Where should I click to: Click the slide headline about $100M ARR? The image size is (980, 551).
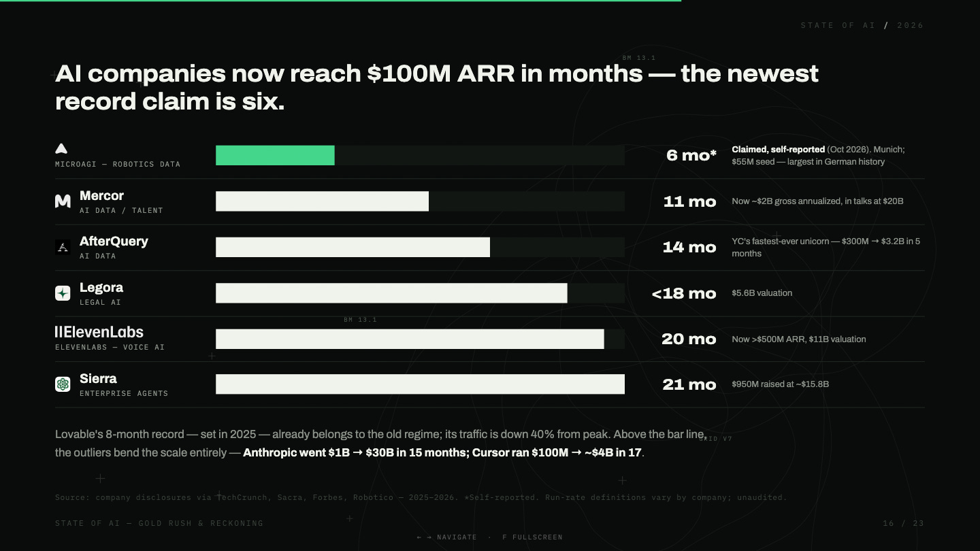click(436, 87)
